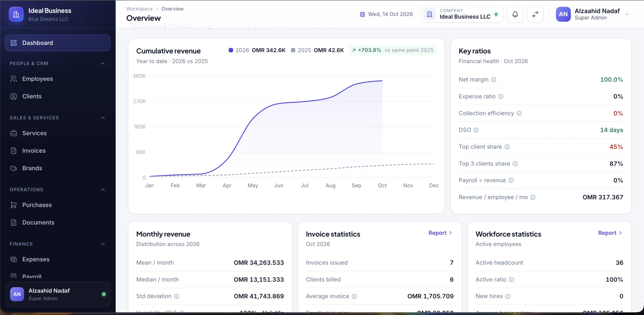Image resolution: width=644 pixels, height=315 pixels.
Task: Show info for New hires
Action: pos(508,296)
